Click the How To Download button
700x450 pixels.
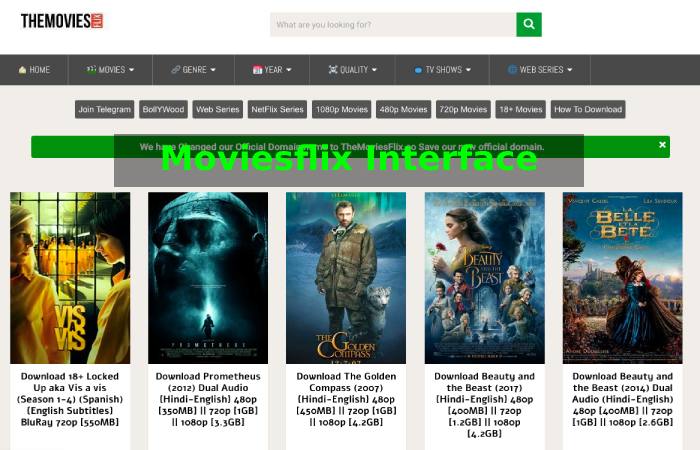tap(588, 109)
